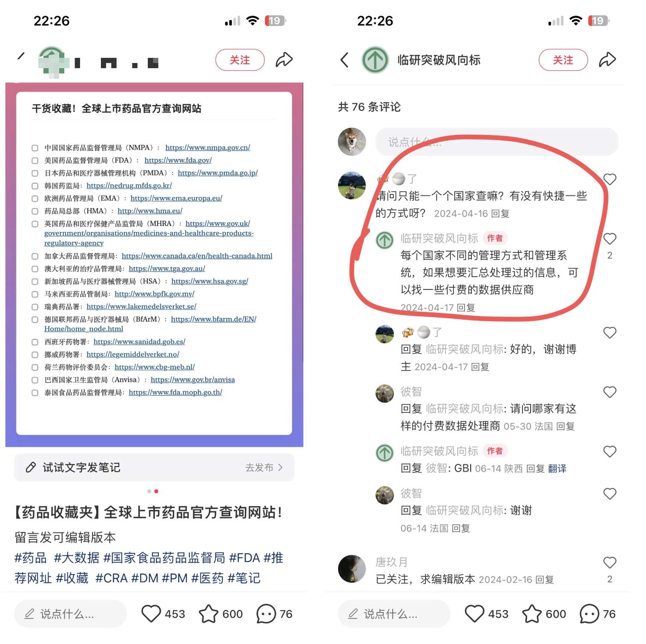Like 唐玖月's comment with the heart
Viewport: 646px width, 644px height.
pyautogui.click(x=610, y=563)
